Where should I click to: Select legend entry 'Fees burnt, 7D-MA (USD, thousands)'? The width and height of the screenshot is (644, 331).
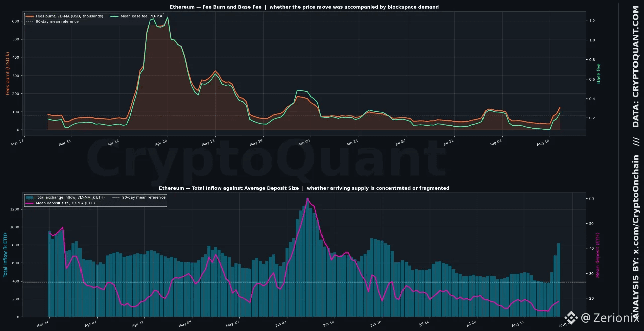(x=69, y=16)
